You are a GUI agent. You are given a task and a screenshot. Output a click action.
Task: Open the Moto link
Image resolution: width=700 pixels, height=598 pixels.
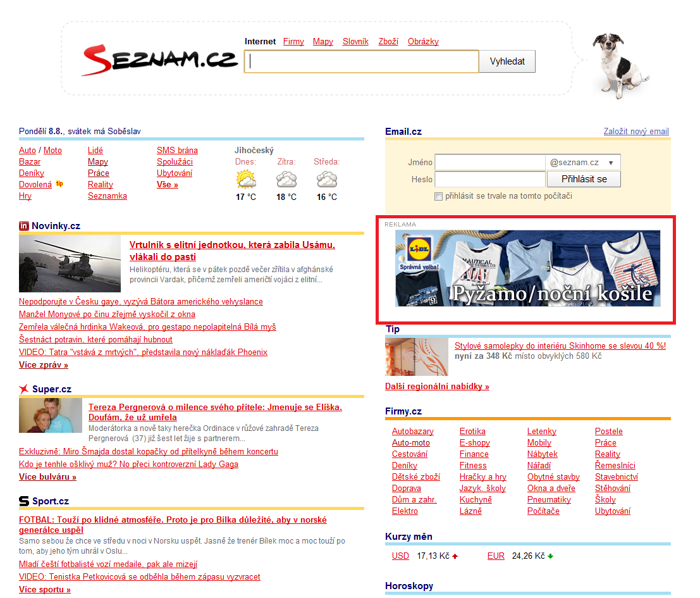click(52, 151)
